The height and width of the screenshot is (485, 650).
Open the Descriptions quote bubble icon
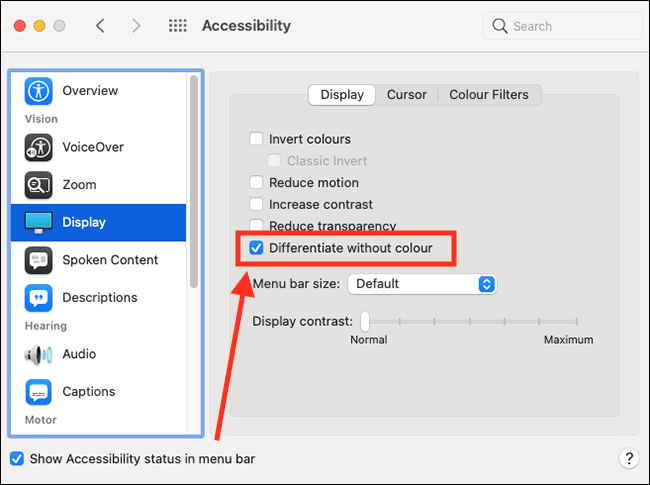point(39,298)
